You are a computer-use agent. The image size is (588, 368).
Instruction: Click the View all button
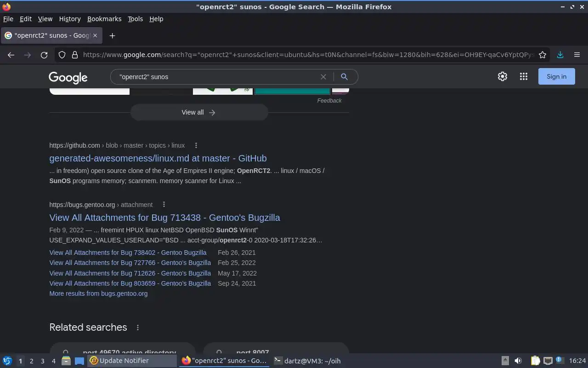pos(199,112)
